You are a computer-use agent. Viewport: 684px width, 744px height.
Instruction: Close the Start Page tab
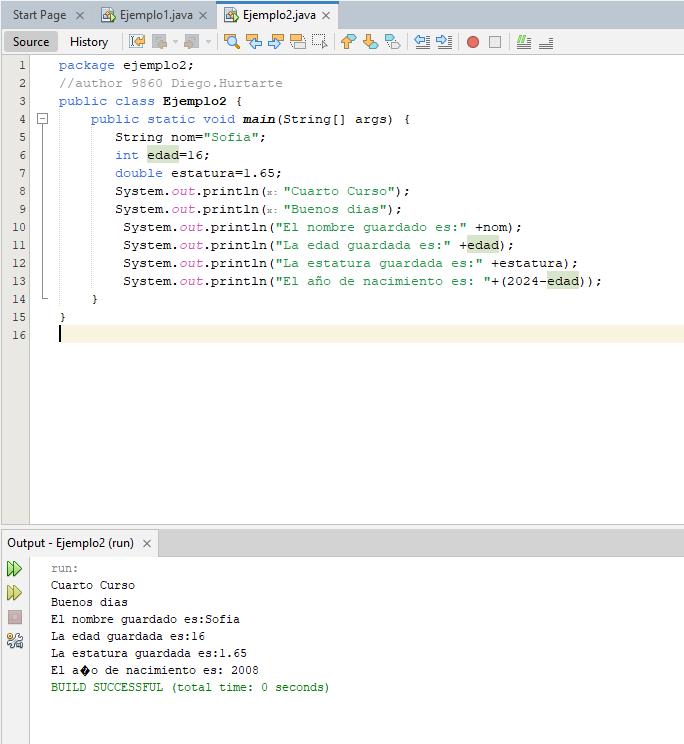[80, 16]
